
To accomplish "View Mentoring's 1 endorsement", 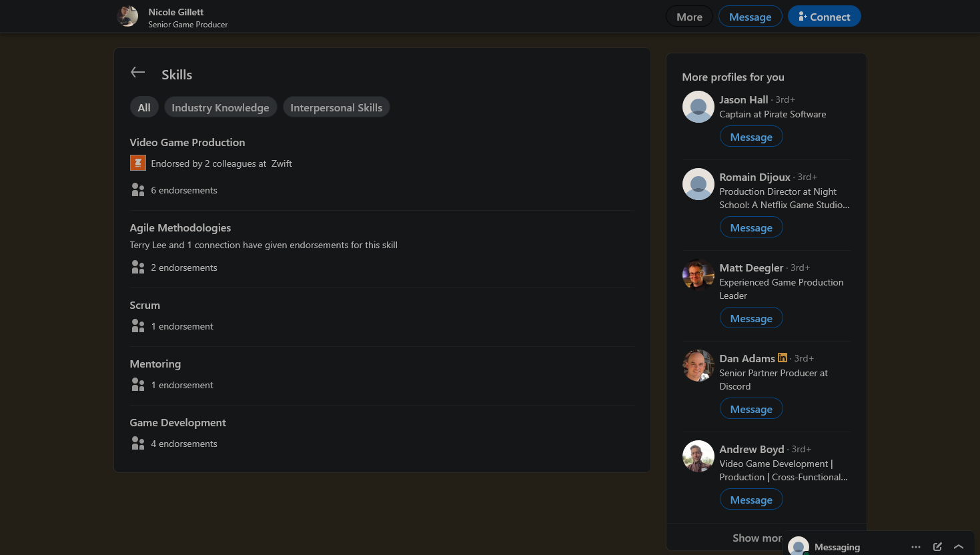I will (182, 385).
